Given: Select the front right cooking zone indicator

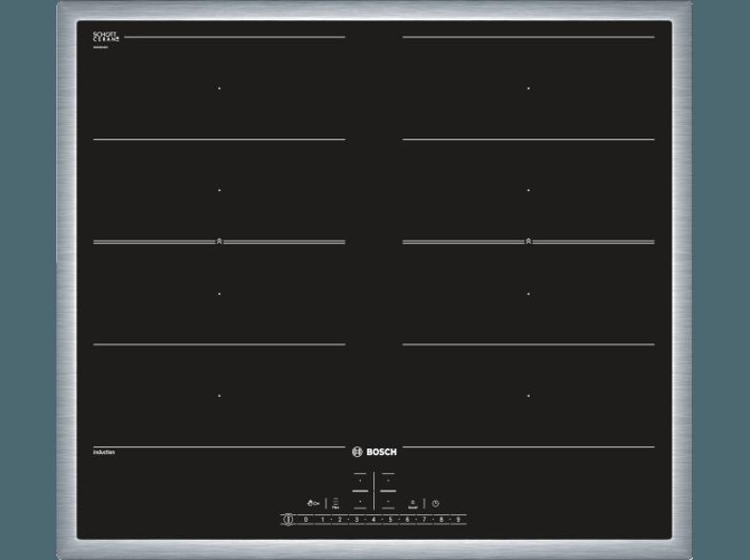Looking at the screenshot, I should click(x=388, y=502).
